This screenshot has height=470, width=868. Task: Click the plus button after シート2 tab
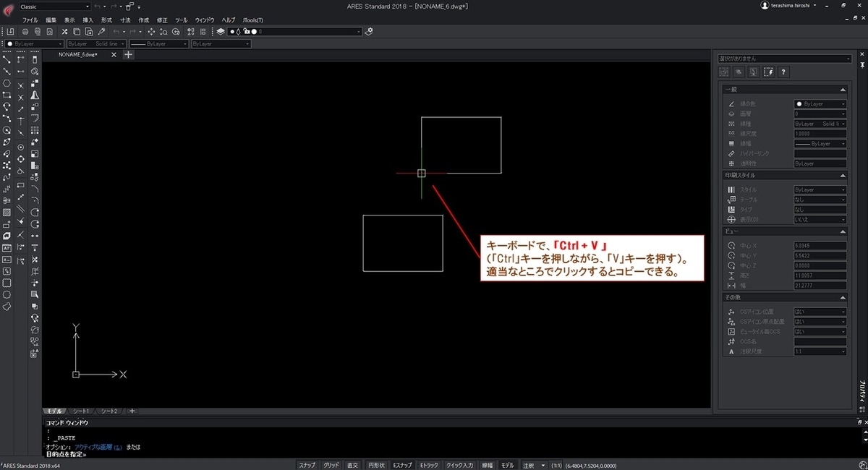(x=132, y=411)
